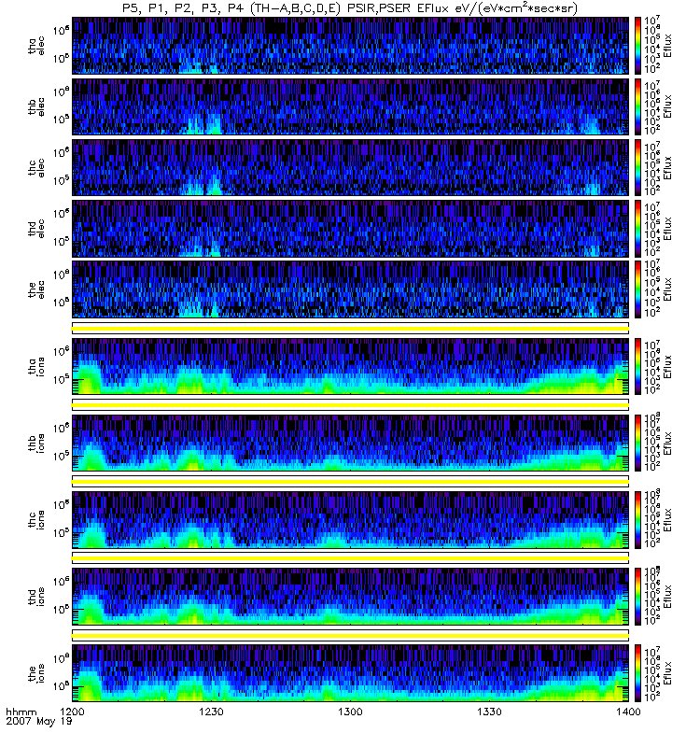The height and width of the screenshot is (747, 700).
Task: Select the 'thc elec' panel label
Action: pos(36,168)
